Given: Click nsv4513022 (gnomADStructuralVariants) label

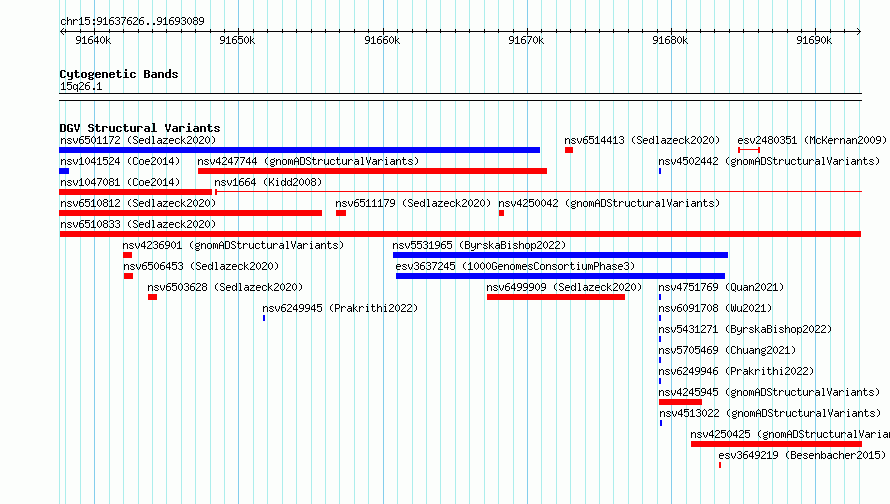Looking at the screenshot, I should click(x=770, y=413).
